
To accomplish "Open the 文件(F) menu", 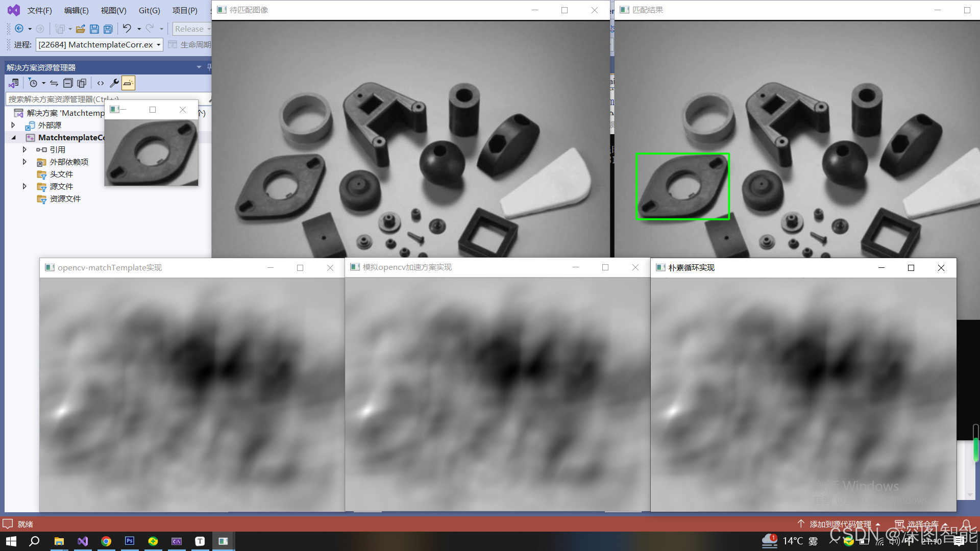I will [39, 10].
